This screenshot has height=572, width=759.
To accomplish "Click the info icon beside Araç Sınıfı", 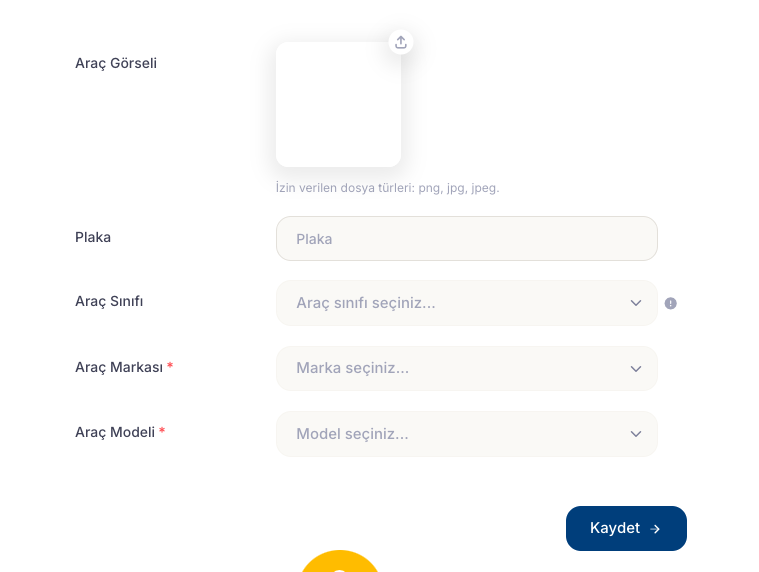I will point(671,303).
